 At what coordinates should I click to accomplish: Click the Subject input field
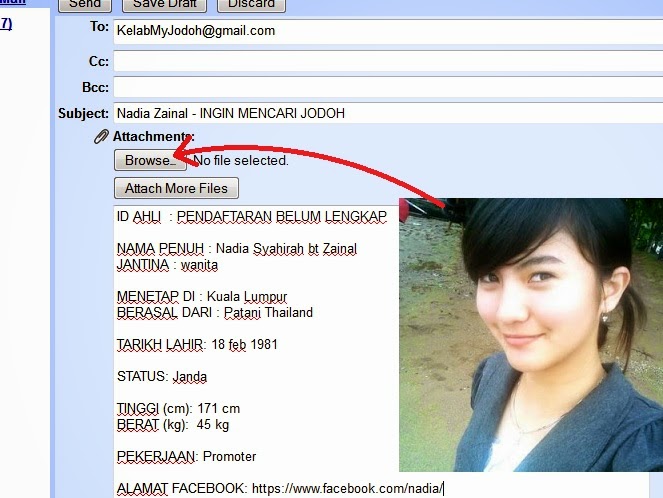[388, 113]
